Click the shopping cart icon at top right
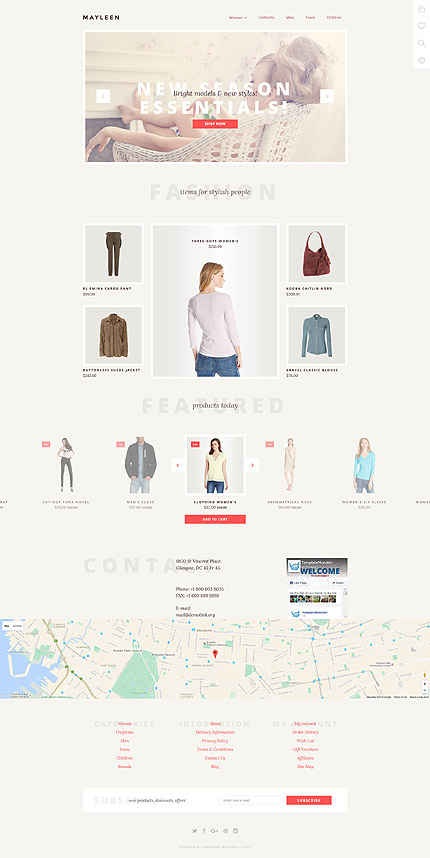Viewport: 430px width, 858px height. (x=421, y=9)
